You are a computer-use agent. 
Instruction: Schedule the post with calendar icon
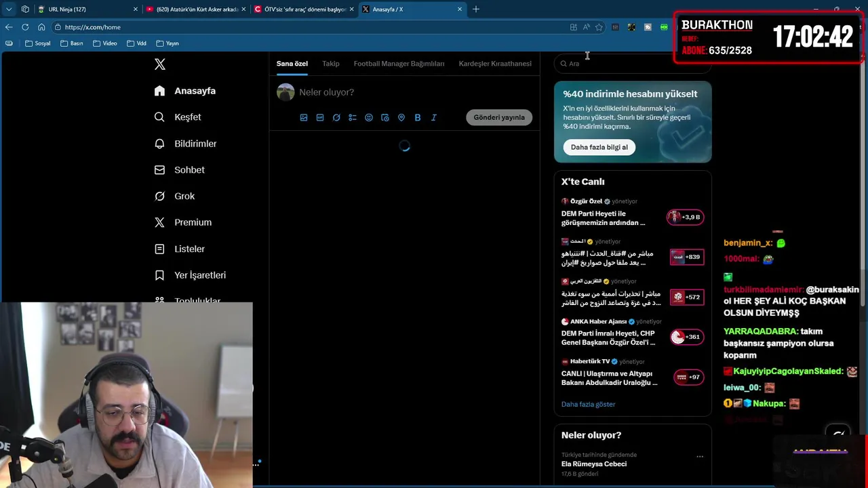click(385, 117)
